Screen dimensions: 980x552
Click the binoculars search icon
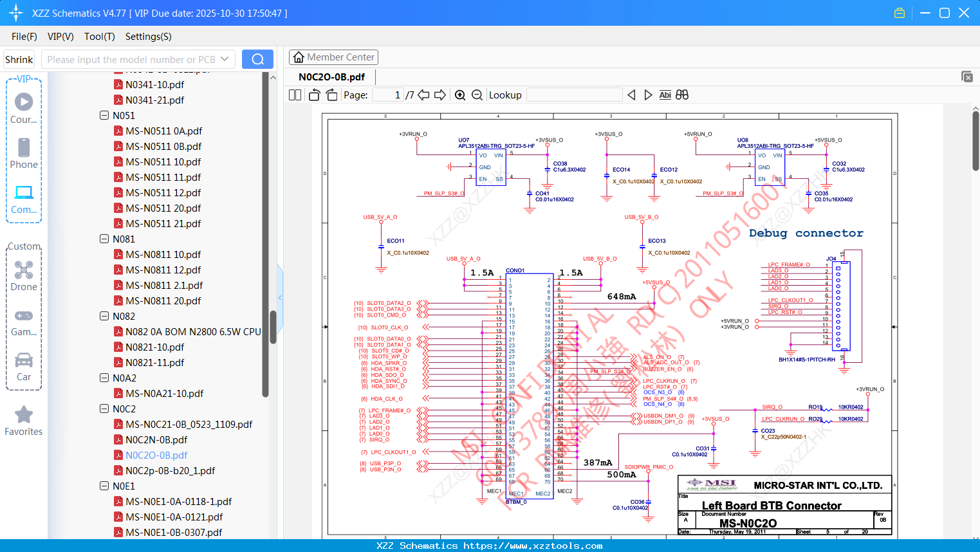[x=682, y=95]
